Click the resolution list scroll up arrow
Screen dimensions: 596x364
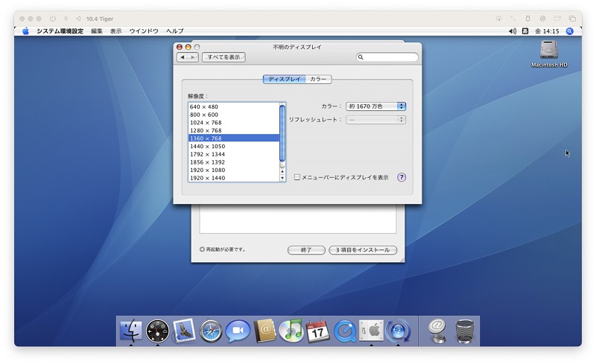(282, 171)
